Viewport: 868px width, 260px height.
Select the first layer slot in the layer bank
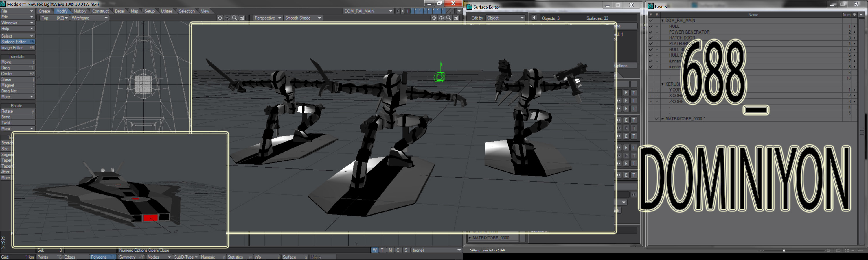point(412,11)
